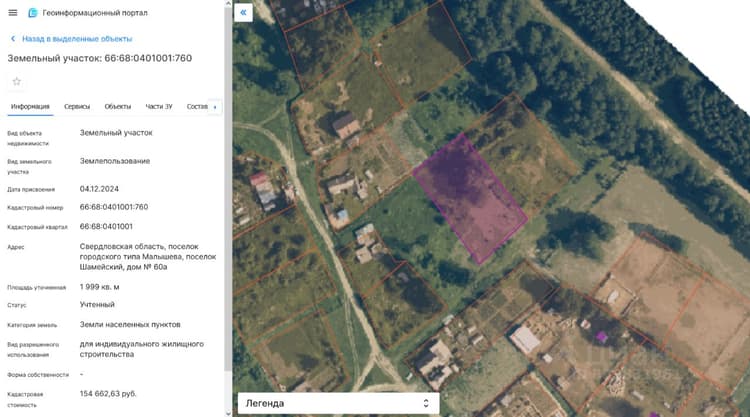Open the hamburger main menu

[x=13, y=13]
